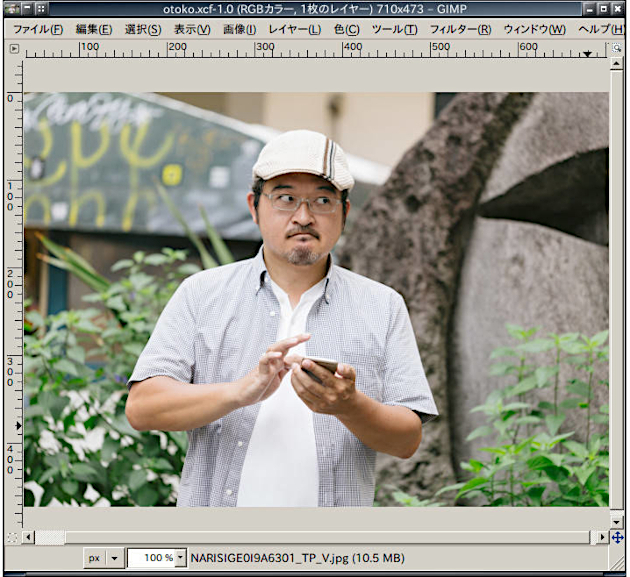The height and width of the screenshot is (577, 630).
Task: Open the 編集(E) menu
Action: pos(94,29)
